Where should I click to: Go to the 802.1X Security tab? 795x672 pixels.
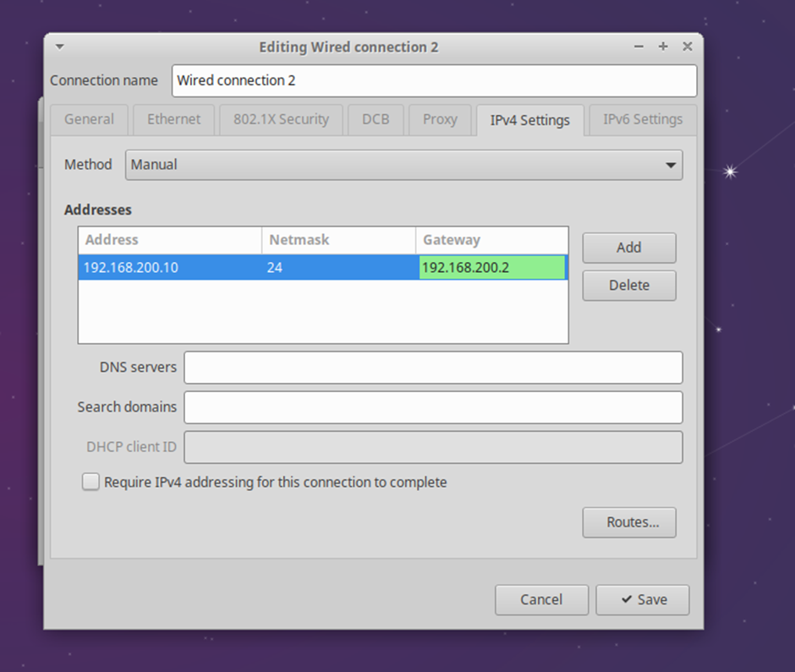pos(282,119)
